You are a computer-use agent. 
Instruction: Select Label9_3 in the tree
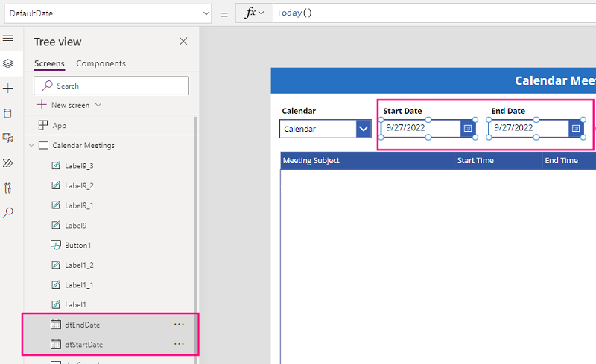point(79,166)
